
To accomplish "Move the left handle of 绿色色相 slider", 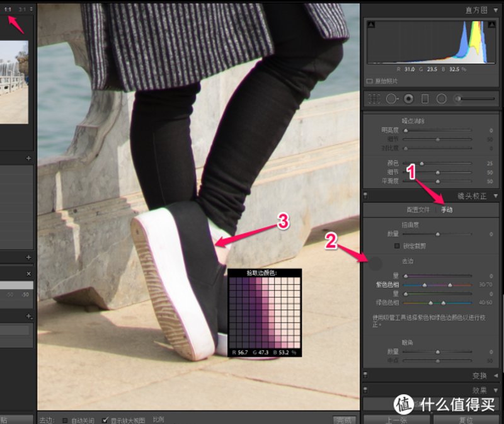I will point(431,303).
